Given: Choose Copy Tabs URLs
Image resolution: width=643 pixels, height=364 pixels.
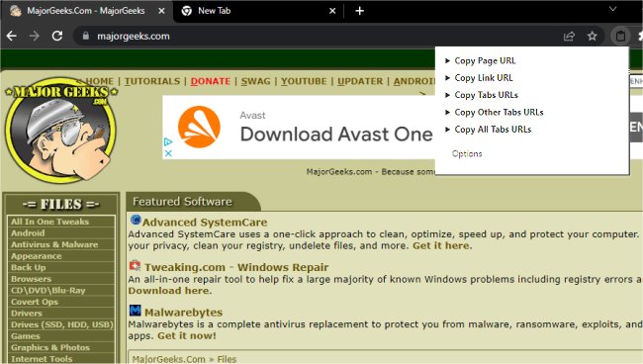Looking at the screenshot, I should [487, 95].
